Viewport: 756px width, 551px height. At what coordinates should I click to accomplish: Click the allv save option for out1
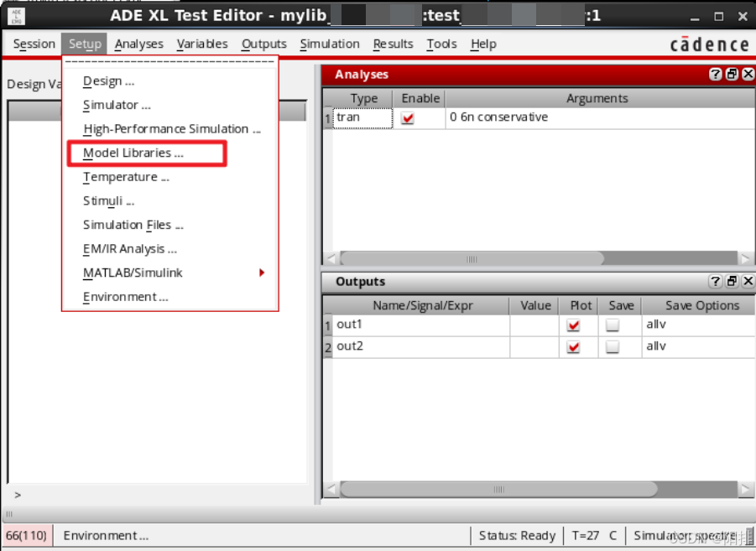click(x=698, y=325)
